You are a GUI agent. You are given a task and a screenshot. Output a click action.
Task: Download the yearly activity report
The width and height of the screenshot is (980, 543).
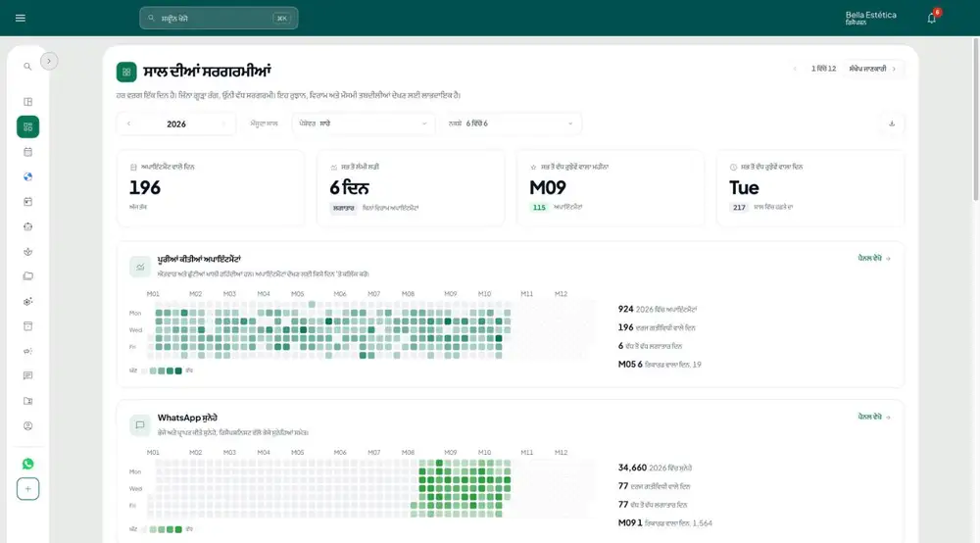(x=892, y=123)
